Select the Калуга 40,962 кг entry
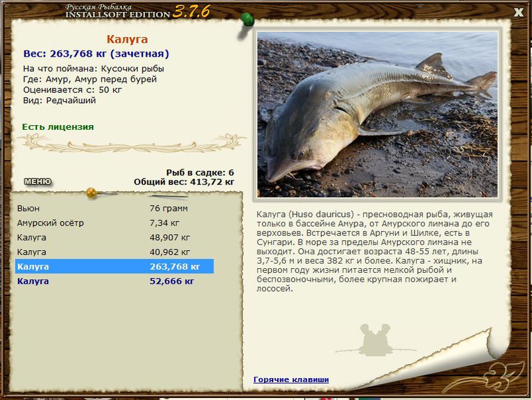 (114, 252)
